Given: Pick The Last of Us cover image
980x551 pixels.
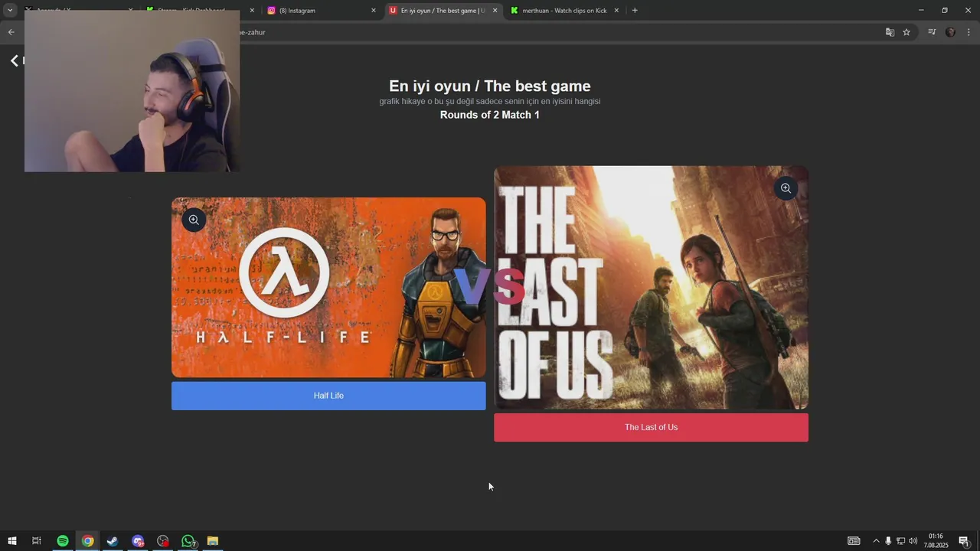Looking at the screenshot, I should pyautogui.click(x=651, y=288).
